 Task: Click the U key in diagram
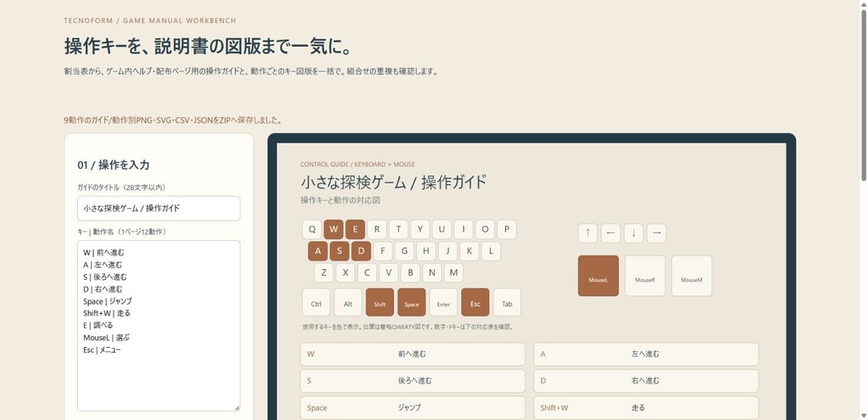click(441, 229)
